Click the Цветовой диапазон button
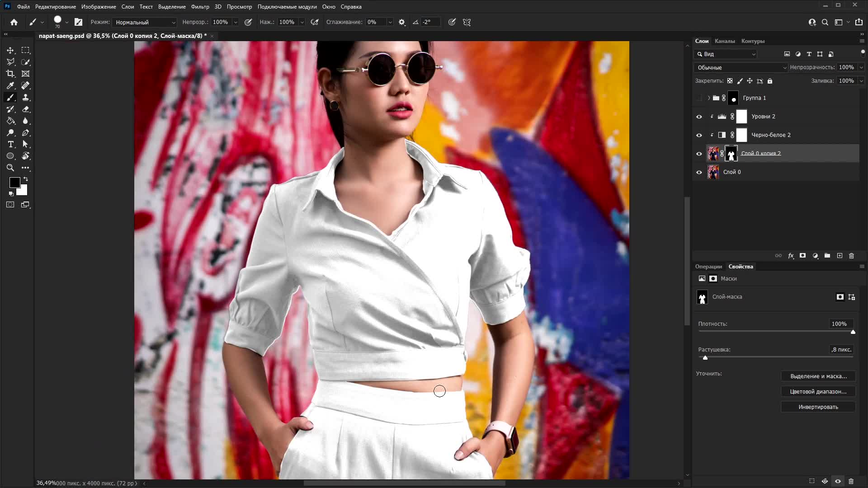This screenshot has width=868, height=488. [x=818, y=392]
